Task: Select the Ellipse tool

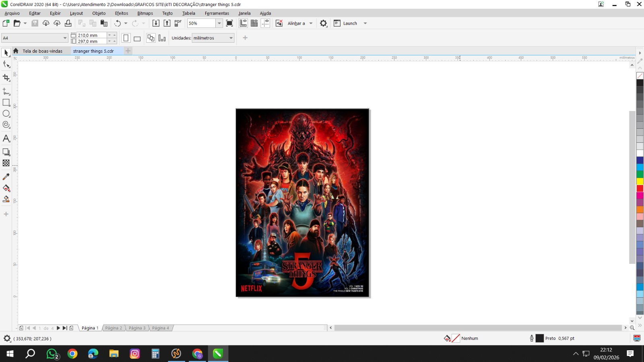Action: (6, 114)
